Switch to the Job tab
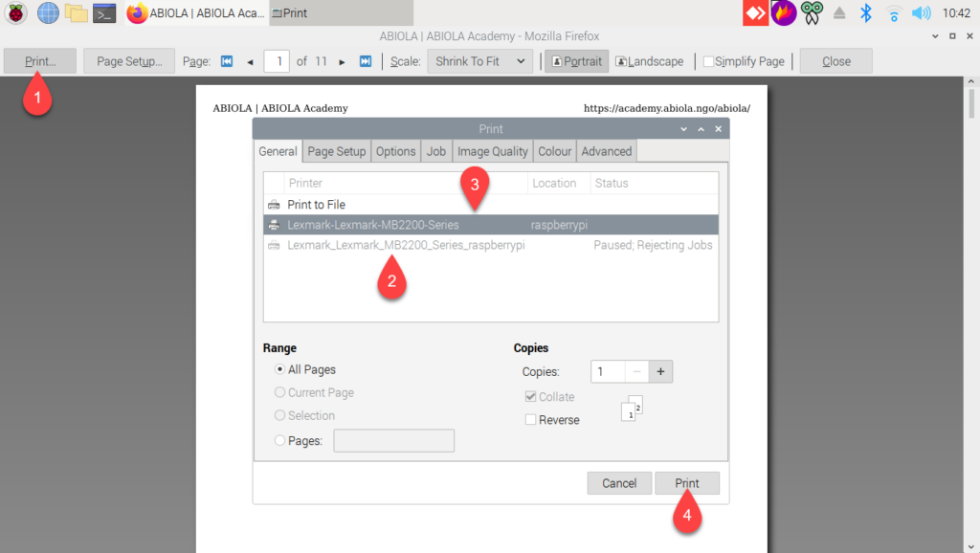 (x=436, y=151)
